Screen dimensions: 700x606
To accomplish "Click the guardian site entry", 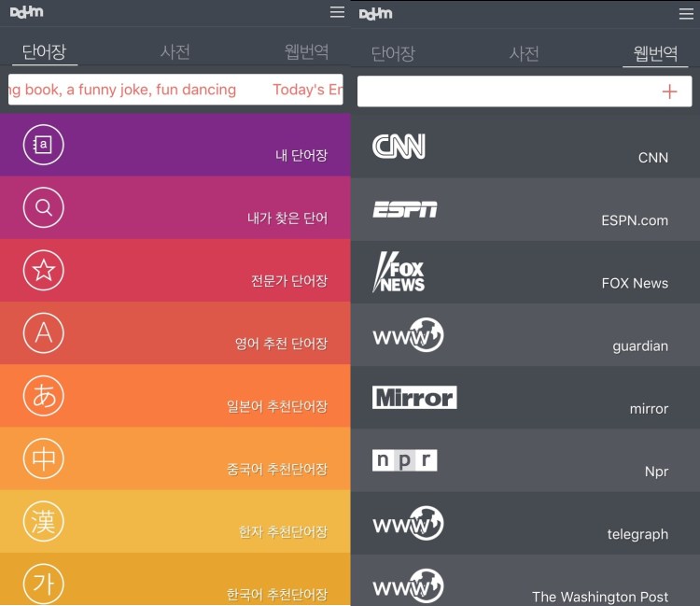I will point(639,345).
